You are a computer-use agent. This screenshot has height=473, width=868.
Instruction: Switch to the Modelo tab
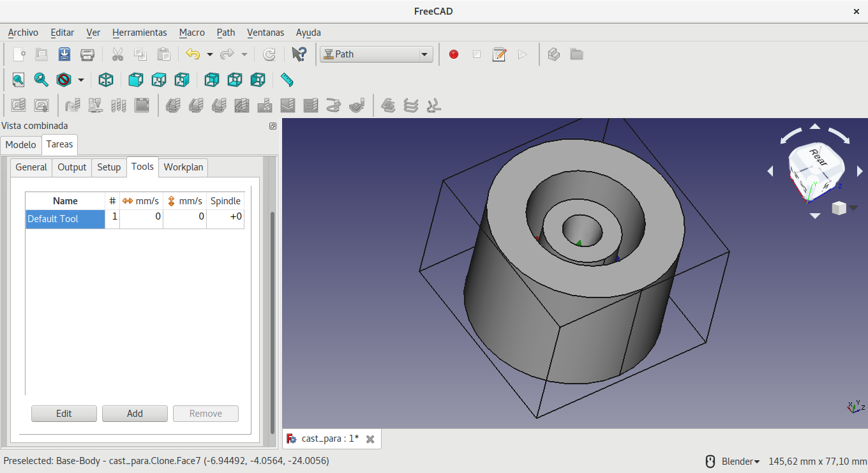coord(20,145)
